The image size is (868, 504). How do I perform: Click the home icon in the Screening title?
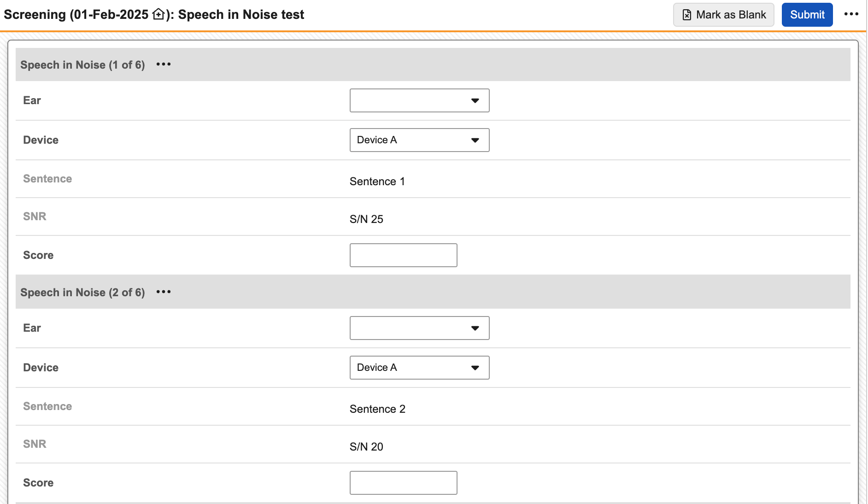point(158,14)
